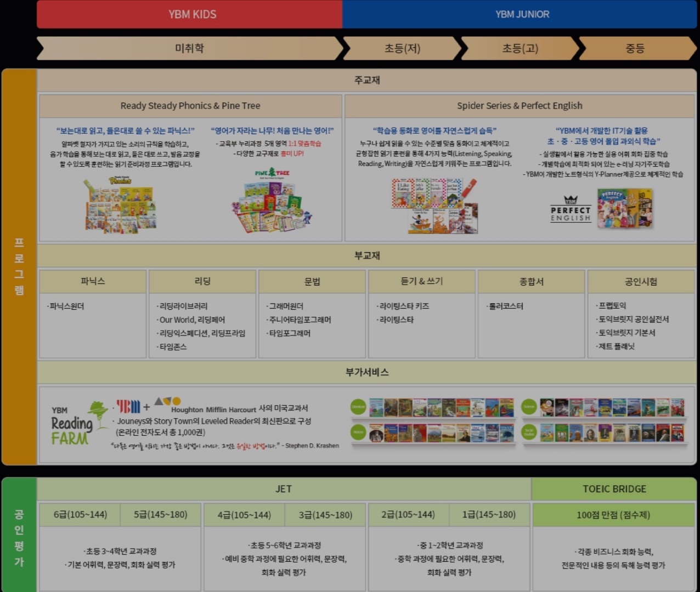Select the YBM KIDS red tab

coord(190,14)
